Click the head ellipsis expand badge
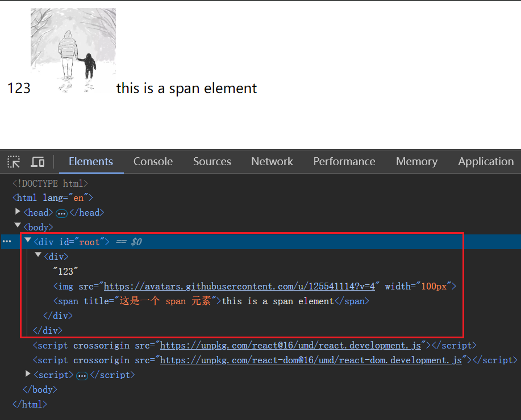 61,213
